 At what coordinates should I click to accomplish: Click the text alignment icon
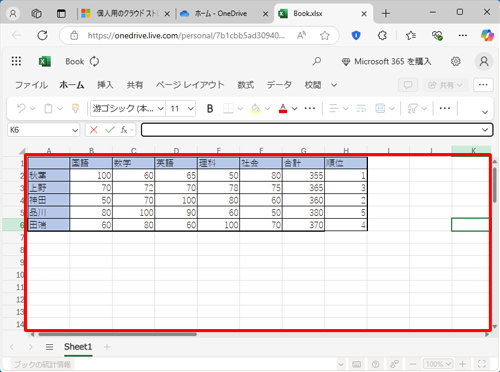(x=334, y=108)
